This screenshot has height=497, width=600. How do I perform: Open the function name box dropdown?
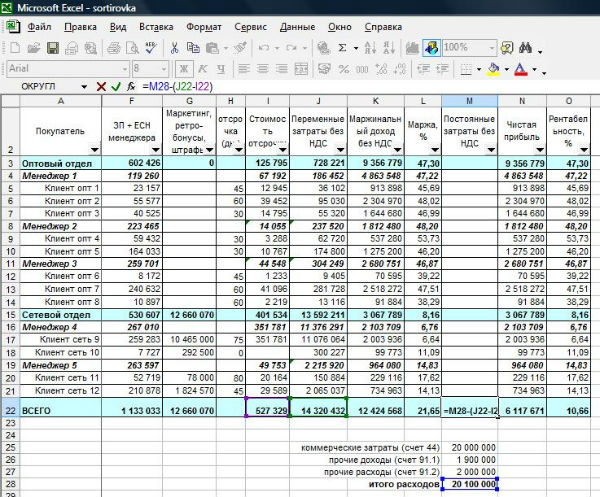pos(86,87)
